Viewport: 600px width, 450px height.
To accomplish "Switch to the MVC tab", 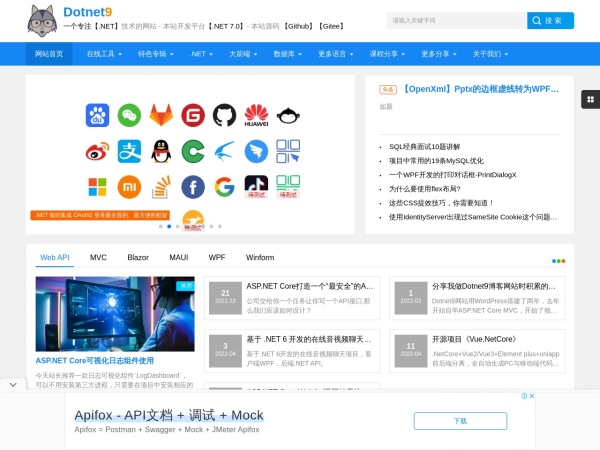I will pos(98,258).
